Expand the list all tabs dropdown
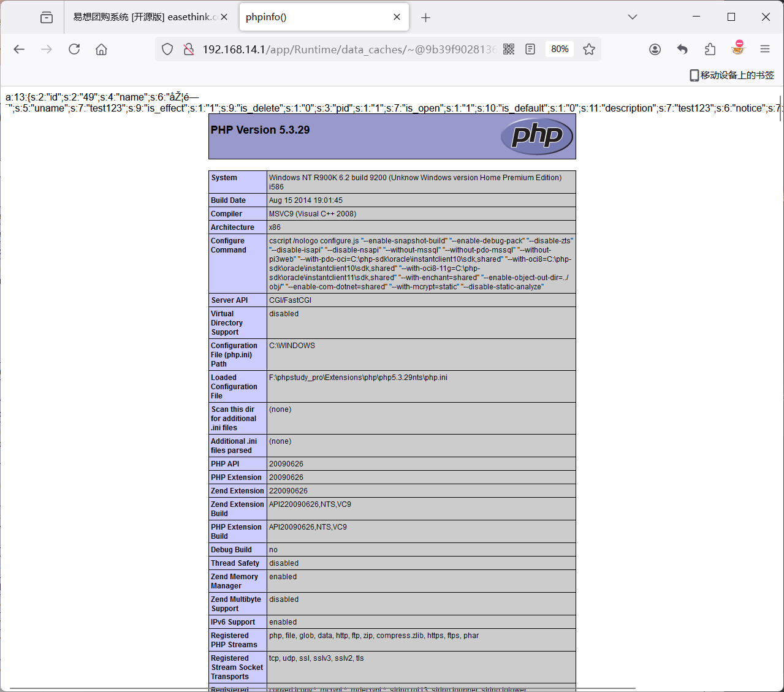Viewport: 784px width, 692px height. tap(633, 17)
